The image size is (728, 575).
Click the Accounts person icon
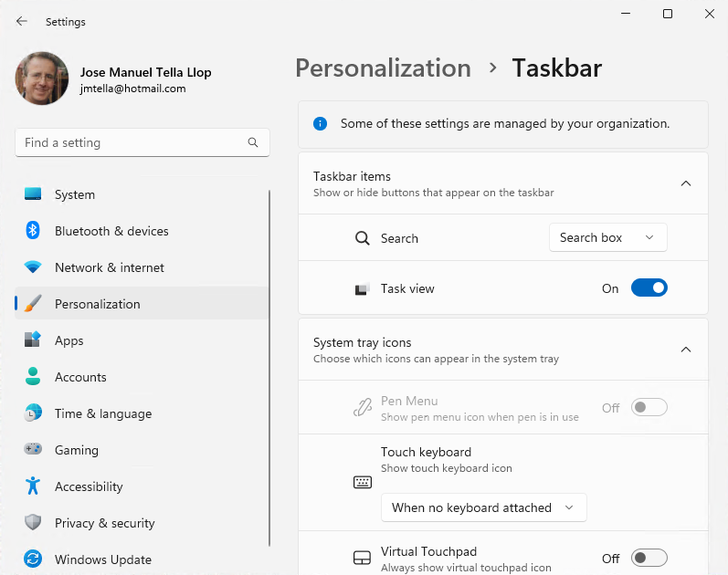pos(33,376)
